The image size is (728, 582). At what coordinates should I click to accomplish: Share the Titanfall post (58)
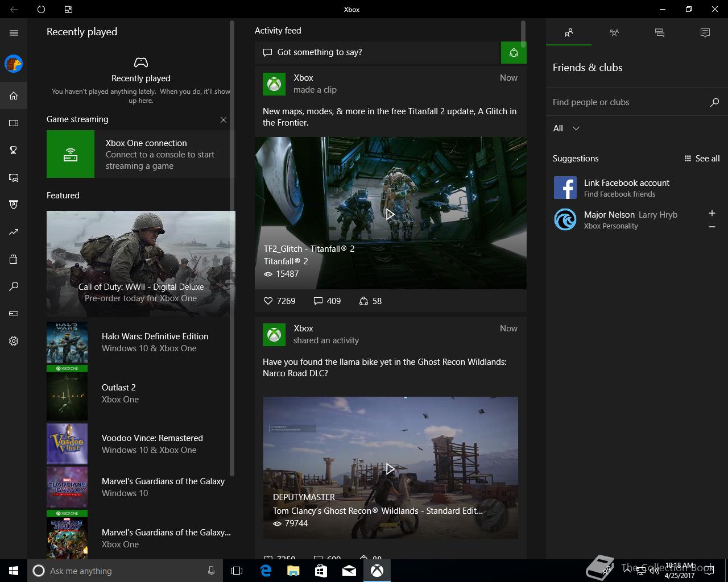pos(370,301)
